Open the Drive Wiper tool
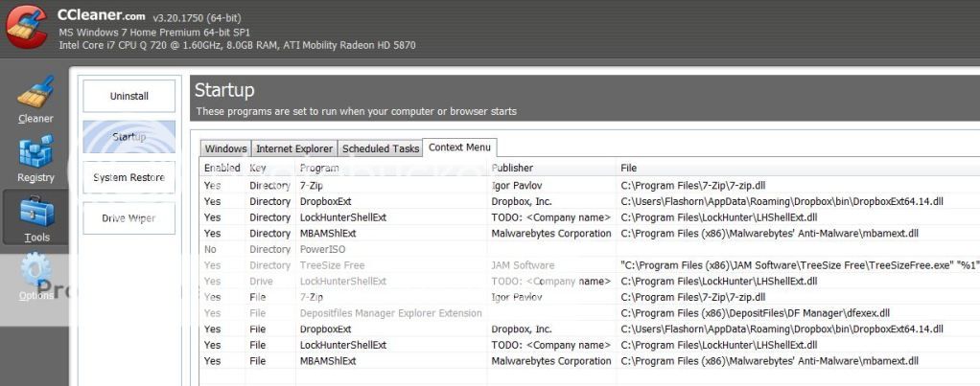Image resolution: width=980 pixels, height=386 pixels. coord(129,218)
